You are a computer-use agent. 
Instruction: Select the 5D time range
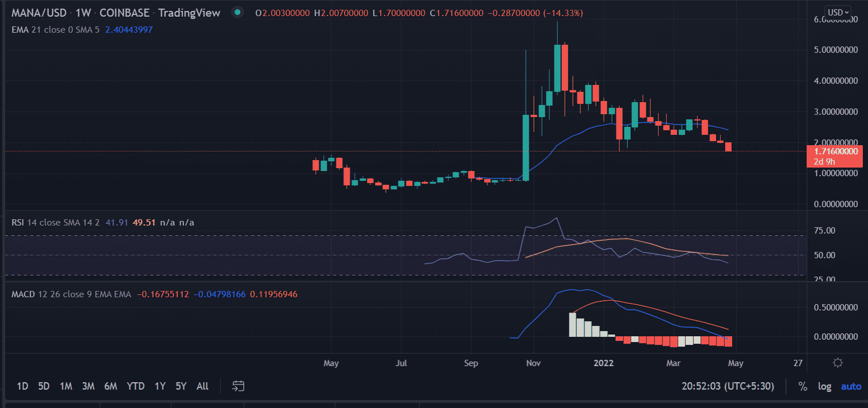[44, 386]
